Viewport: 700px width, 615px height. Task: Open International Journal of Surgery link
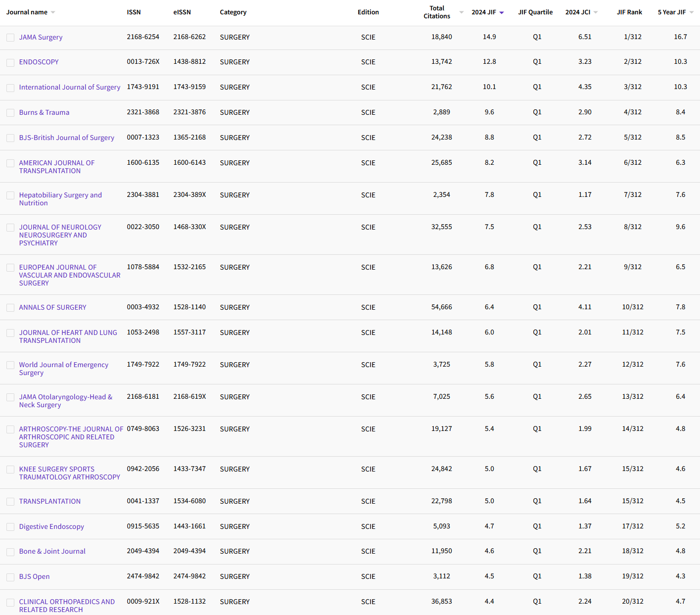point(70,87)
